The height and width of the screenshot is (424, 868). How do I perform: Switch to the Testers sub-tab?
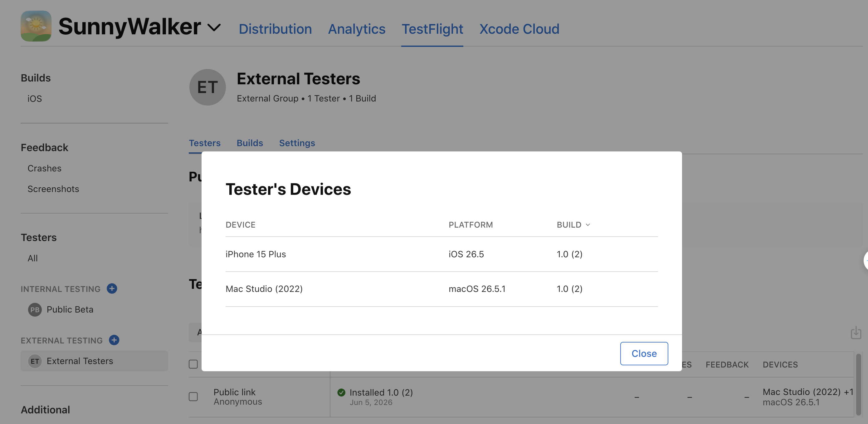(x=205, y=143)
